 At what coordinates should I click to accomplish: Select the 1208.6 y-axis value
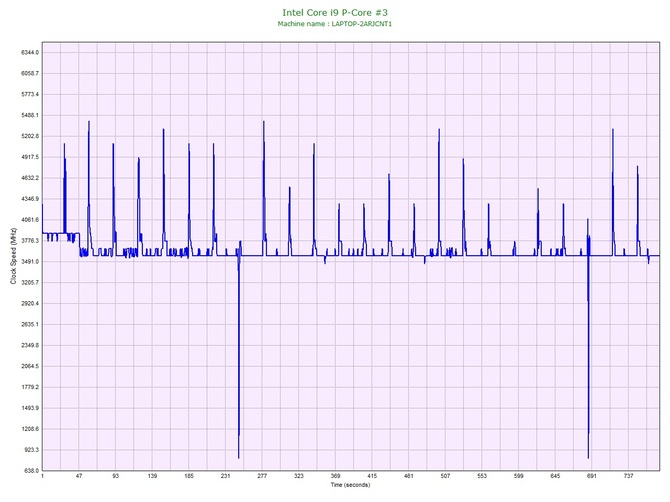[30, 429]
